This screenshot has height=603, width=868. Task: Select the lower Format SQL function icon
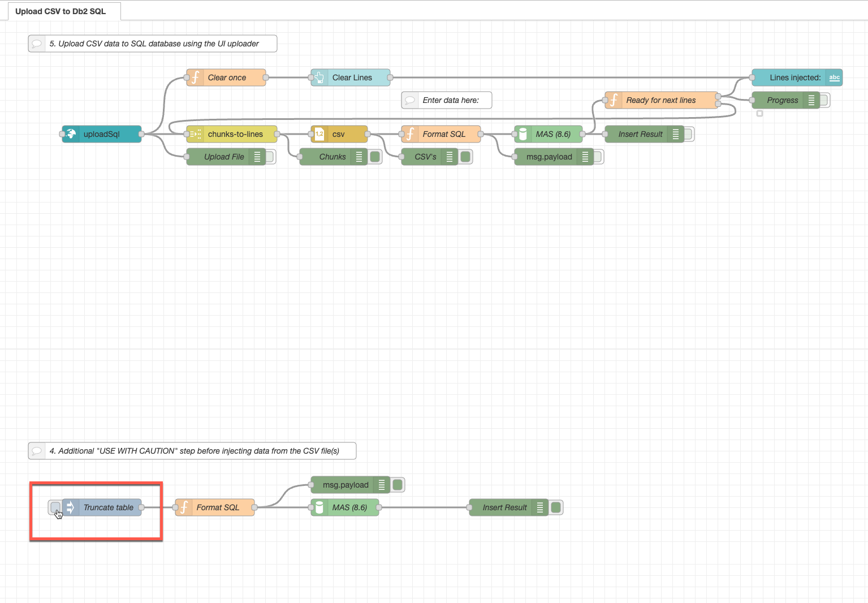(184, 507)
